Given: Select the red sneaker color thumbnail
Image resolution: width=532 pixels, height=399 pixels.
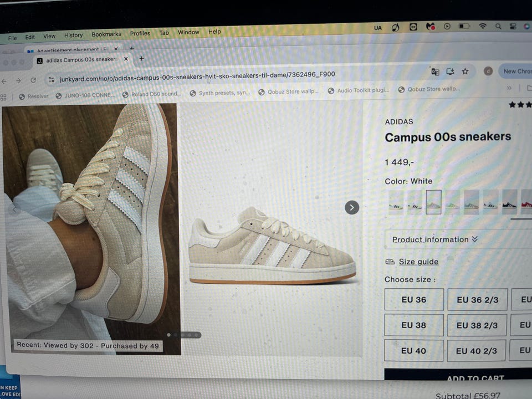Looking at the screenshot, I should [527, 202].
